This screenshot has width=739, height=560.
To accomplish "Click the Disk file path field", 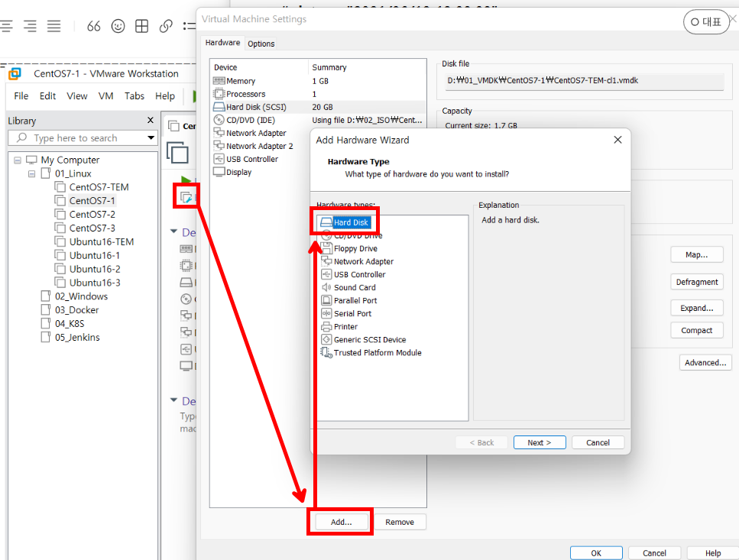I will (x=583, y=80).
